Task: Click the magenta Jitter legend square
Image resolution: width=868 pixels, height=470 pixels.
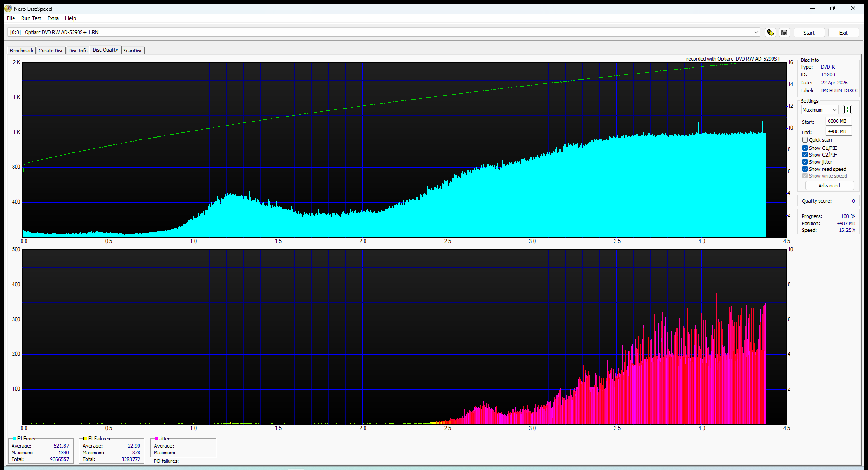Action: click(x=156, y=439)
